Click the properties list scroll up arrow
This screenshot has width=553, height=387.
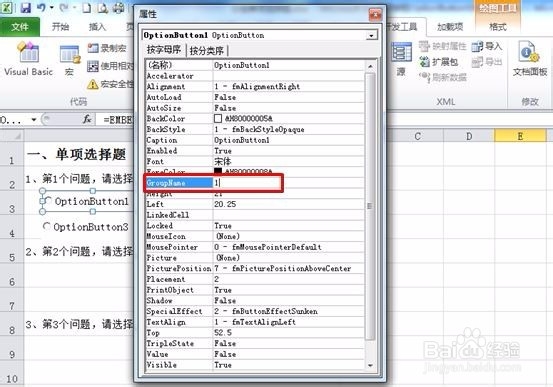[x=370, y=66]
